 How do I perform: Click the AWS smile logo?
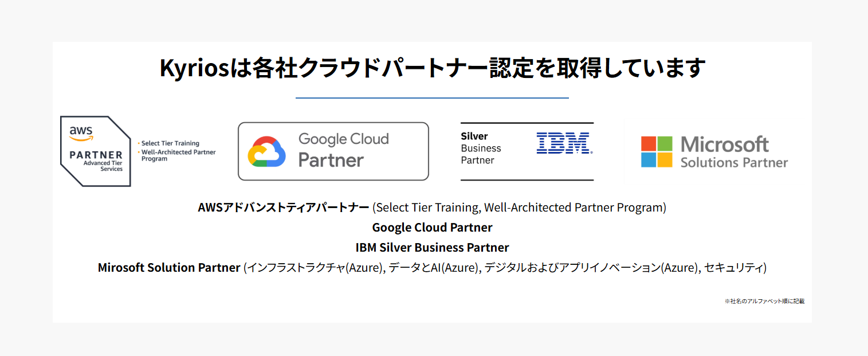point(81,133)
